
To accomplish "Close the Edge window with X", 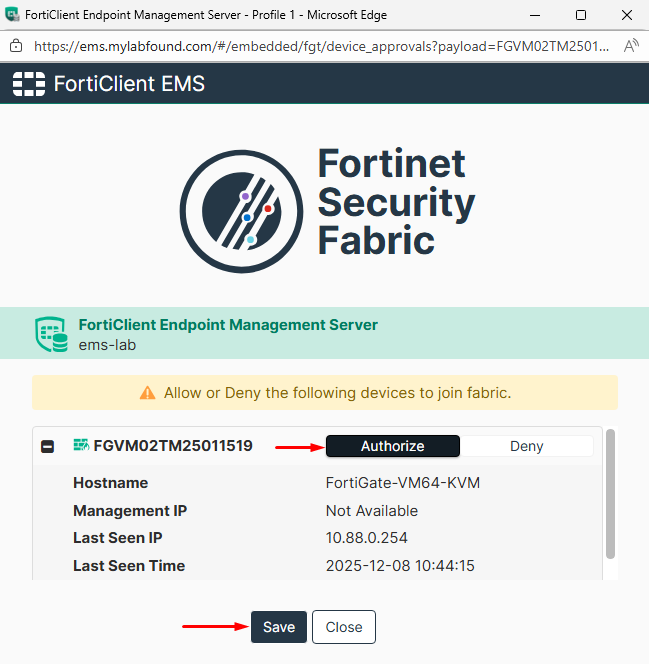I will 627,15.
